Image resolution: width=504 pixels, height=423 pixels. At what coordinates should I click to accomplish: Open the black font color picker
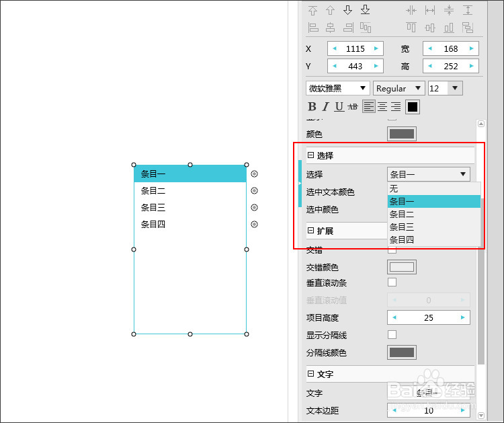tap(413, 107)
